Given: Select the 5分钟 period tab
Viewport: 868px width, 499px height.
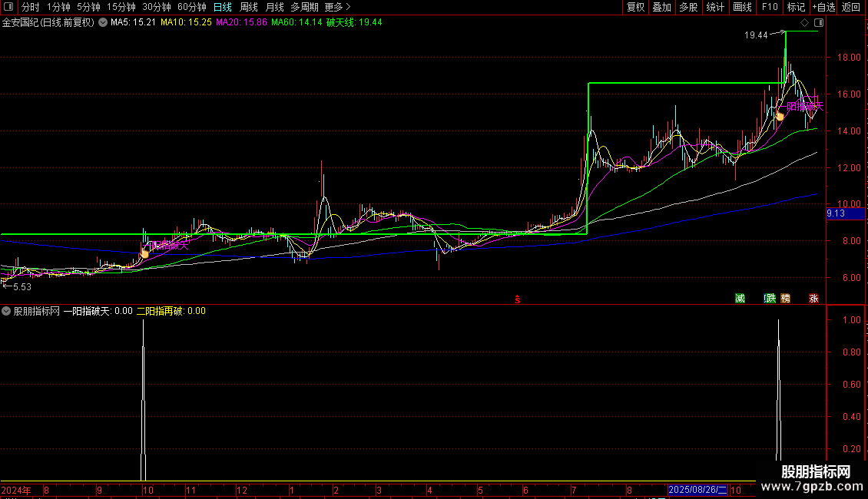Looking at the screenshot, I should pos(88,7).
